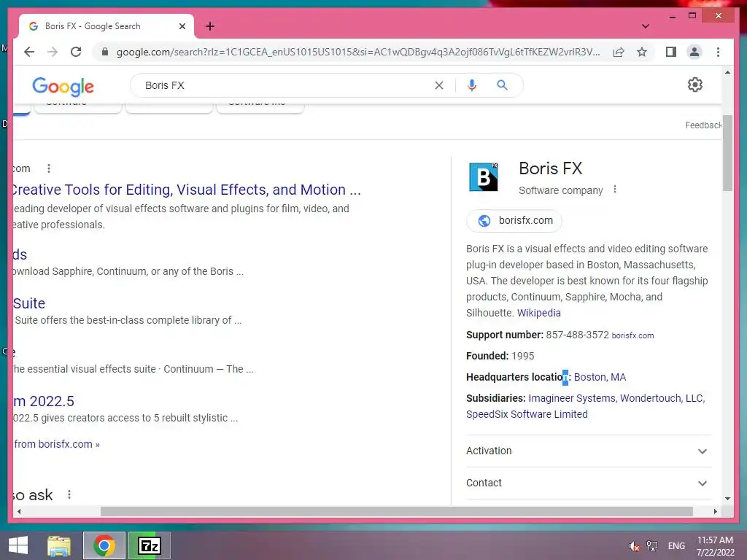
Task: Visit the borisfx.com website button
Action: [x=514, y=220]
